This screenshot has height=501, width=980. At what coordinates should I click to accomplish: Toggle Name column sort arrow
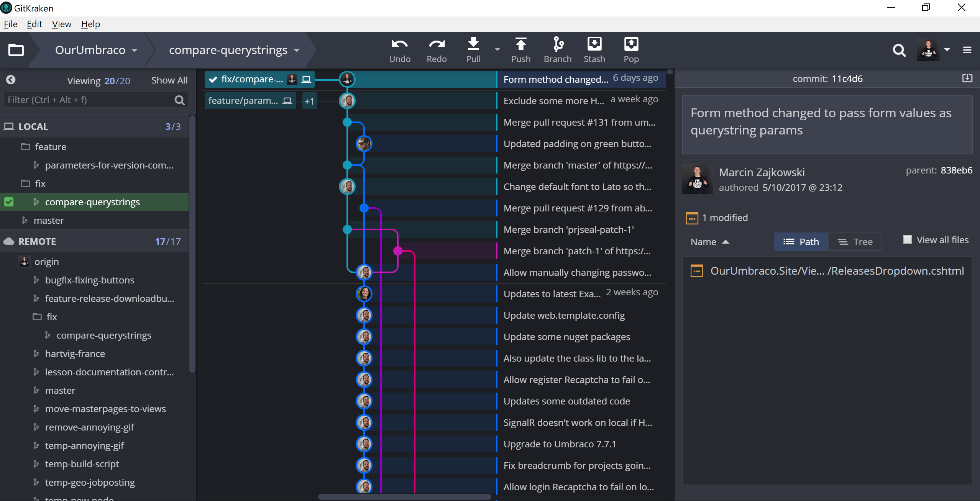725,242
